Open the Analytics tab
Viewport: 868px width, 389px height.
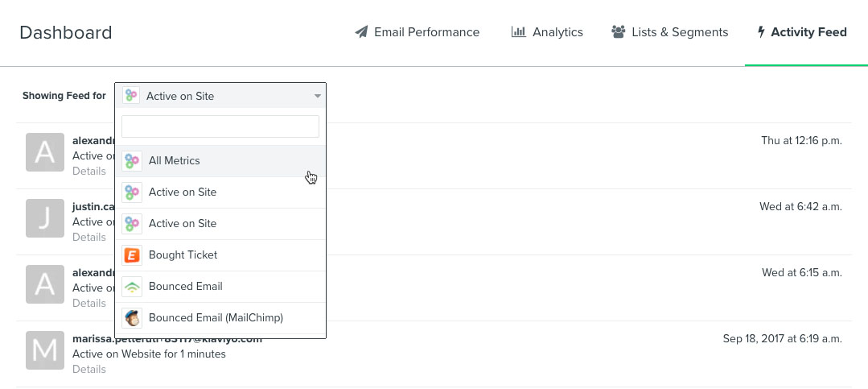(557, 32)
